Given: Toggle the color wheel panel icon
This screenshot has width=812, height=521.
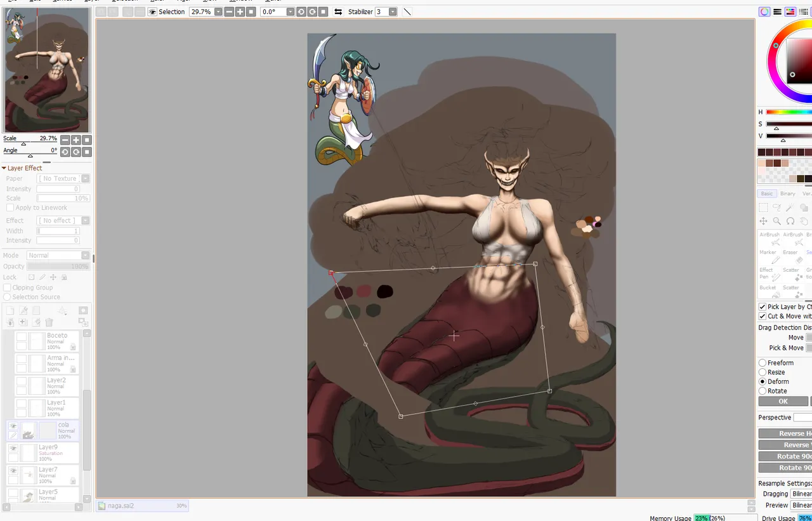Looking at the screenshot, I should pos(764,11).
